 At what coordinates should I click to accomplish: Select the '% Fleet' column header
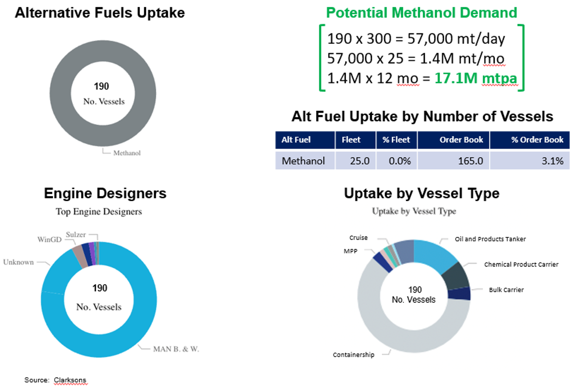point(396,140)
